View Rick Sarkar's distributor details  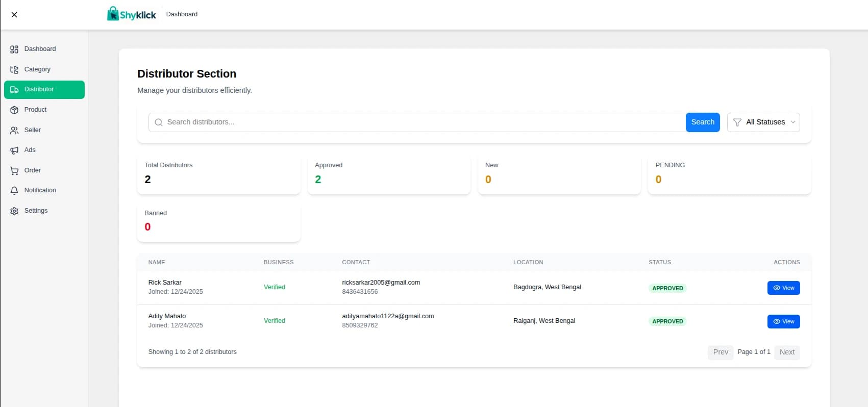(x=783, y=288)
